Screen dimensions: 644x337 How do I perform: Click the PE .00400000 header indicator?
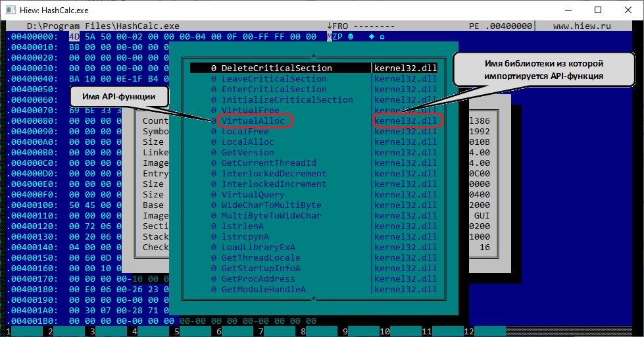[x=500, y=26]
